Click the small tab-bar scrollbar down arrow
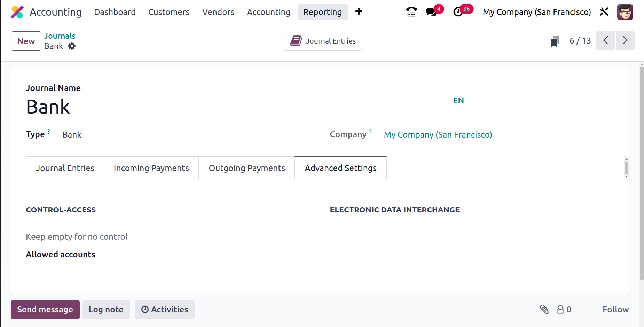Screen dimensions: 644x327 tap(626, 177)
